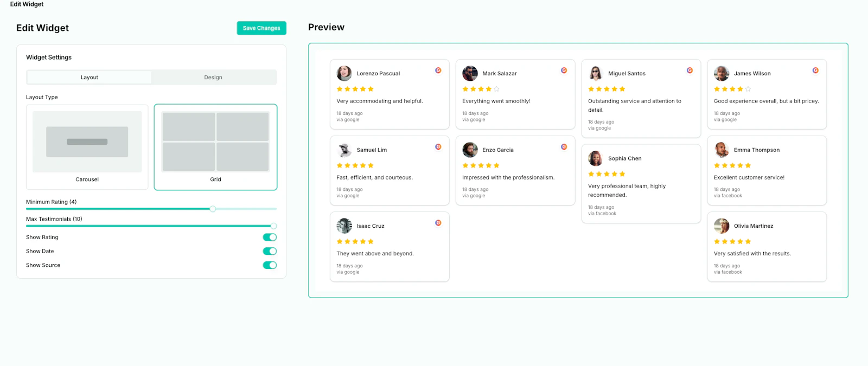868x366 pixels.
Task: Click star rating on Lorenzo Pascual's card
Action: tap(355, 89)
